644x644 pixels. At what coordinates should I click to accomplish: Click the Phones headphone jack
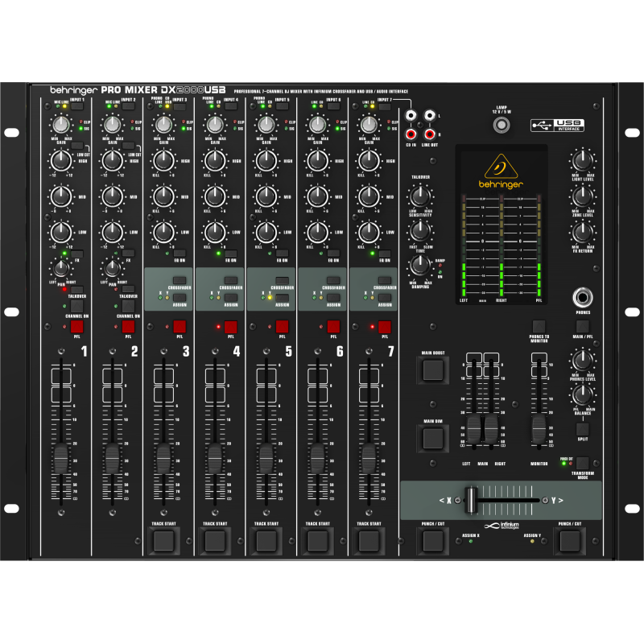coord(582,296)
